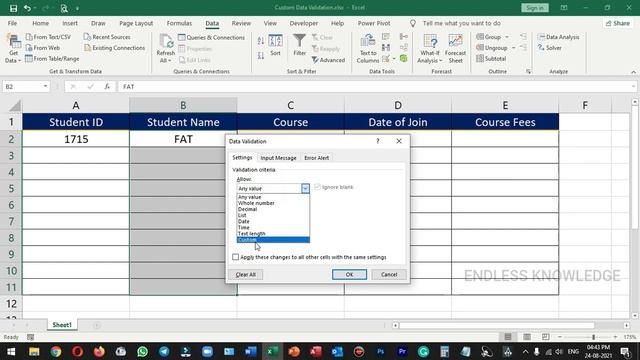
Task: Select Decimal in the Allow list
Action: (x=273, y=209)
